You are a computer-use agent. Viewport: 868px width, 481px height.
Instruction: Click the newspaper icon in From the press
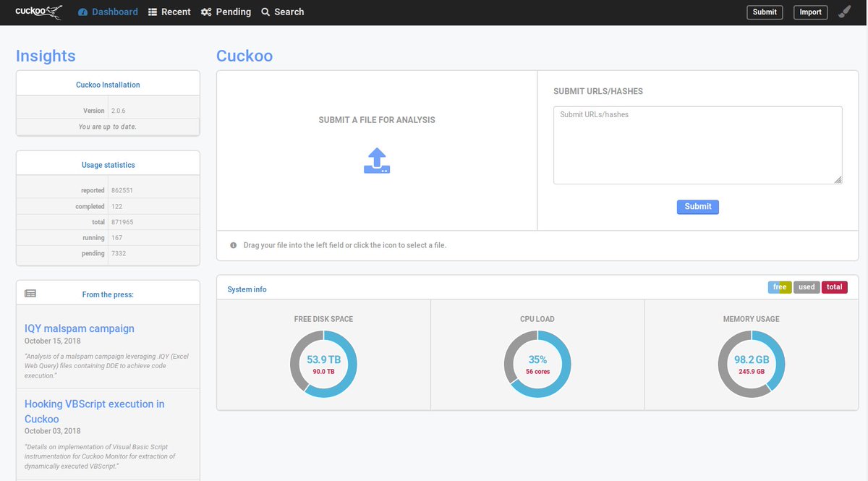click(x=30, y=294)
